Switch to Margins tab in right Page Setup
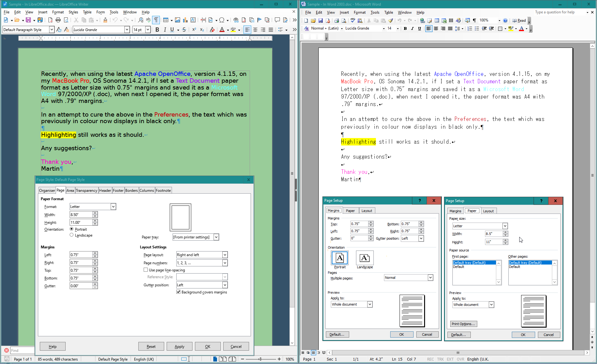 pyautogui.click(x=455, y=211)
